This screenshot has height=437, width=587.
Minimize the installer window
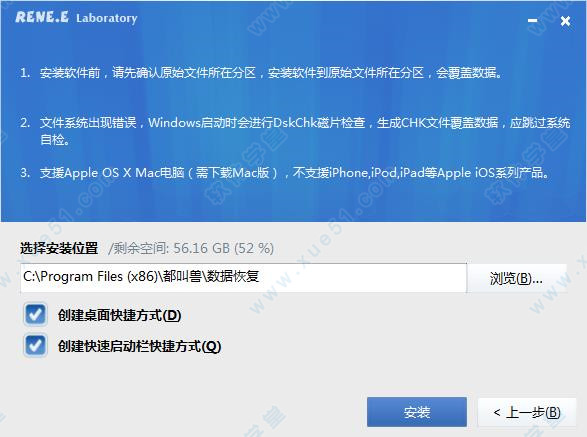[532, 21]
